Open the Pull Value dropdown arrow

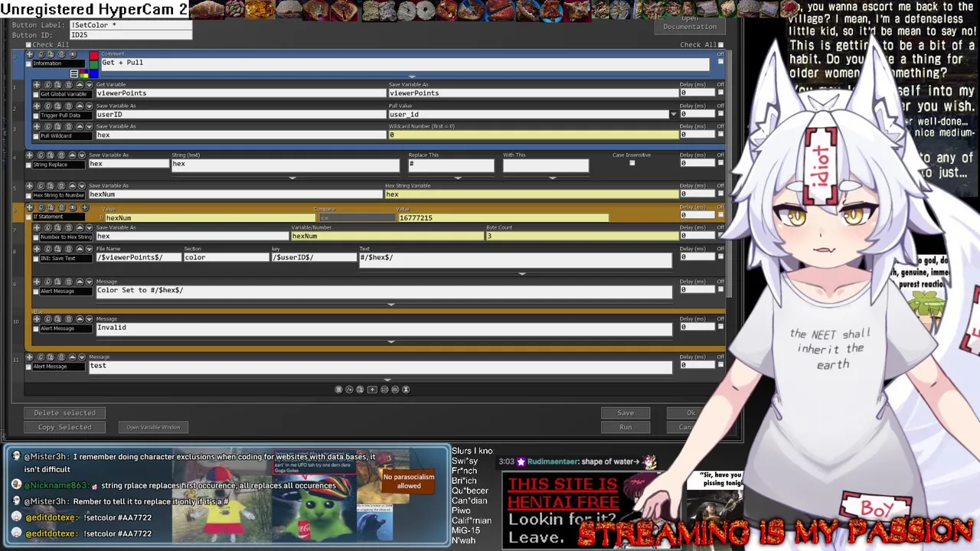tap(674, 114)
